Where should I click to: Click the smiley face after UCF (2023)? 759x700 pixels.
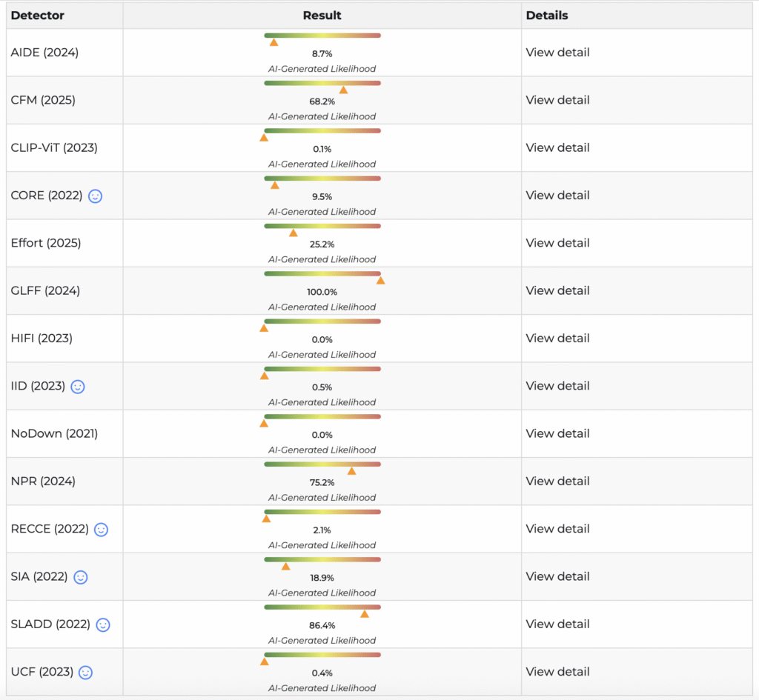86,673
